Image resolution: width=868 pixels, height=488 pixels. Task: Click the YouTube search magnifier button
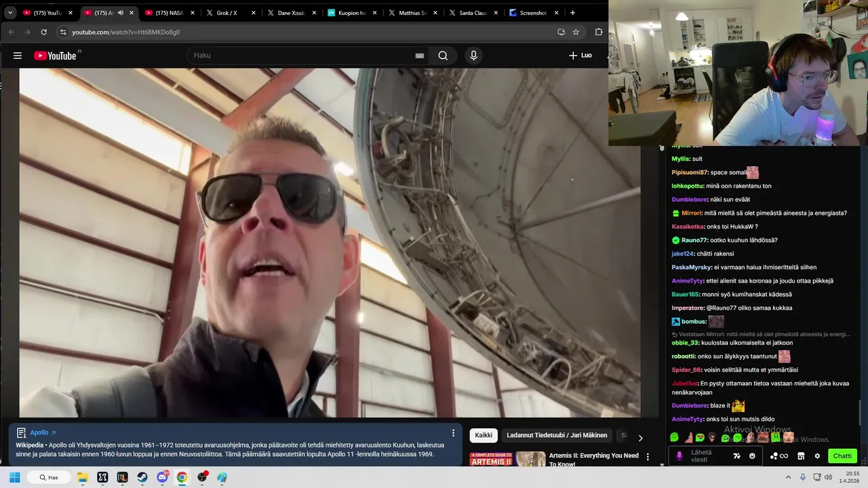(x=443, y=56)
